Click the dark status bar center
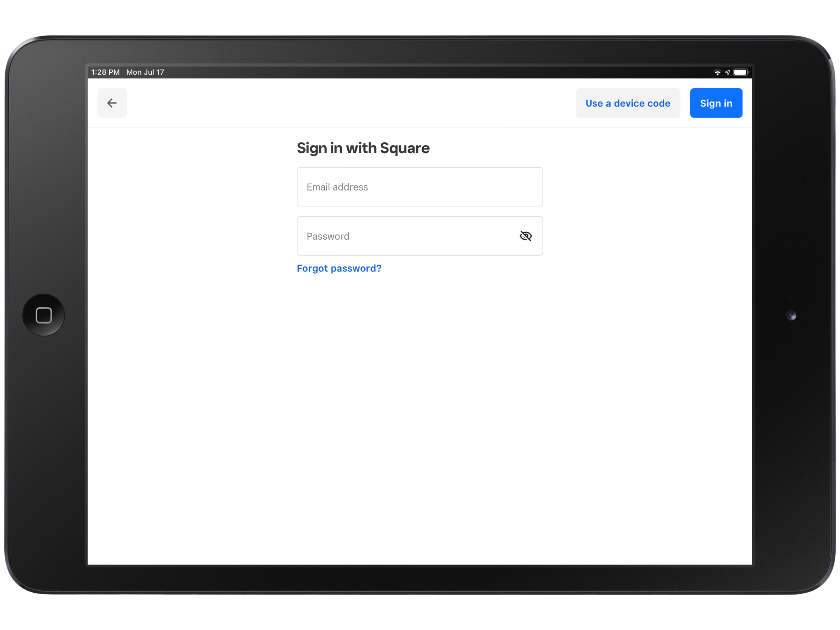Viewport: 840px width, 630px height. pyautogui.click(x=420, y=72)
